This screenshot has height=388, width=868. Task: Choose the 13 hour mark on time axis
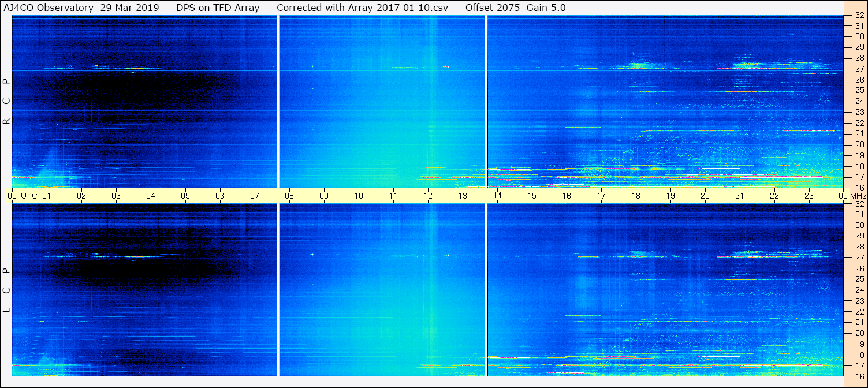pyautogui.click(x=463, y=196)
